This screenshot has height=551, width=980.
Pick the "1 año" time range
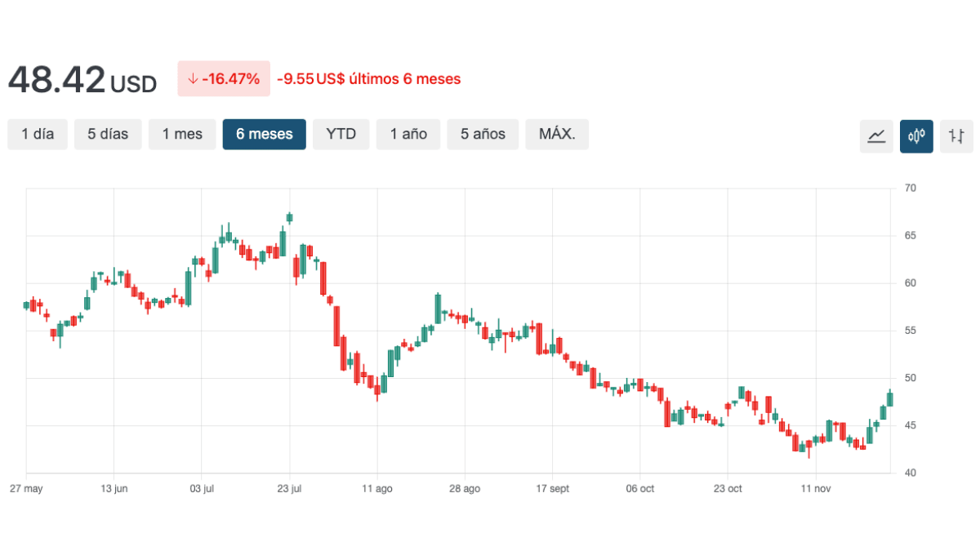tap(408, 135)
